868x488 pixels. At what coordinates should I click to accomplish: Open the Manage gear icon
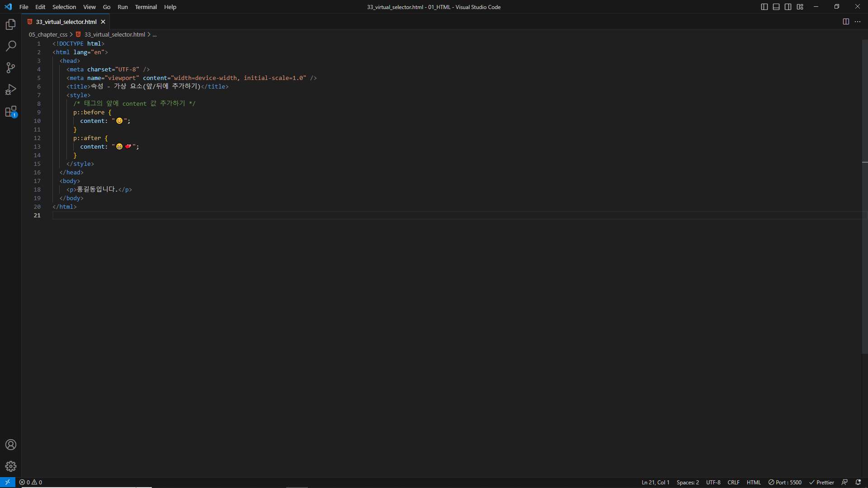pos(11,466)
